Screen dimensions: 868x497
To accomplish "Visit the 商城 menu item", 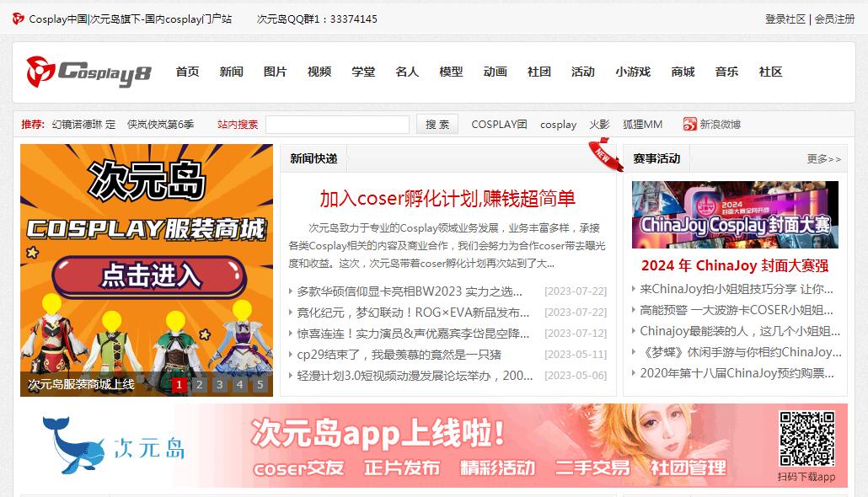I will (683, 72).
